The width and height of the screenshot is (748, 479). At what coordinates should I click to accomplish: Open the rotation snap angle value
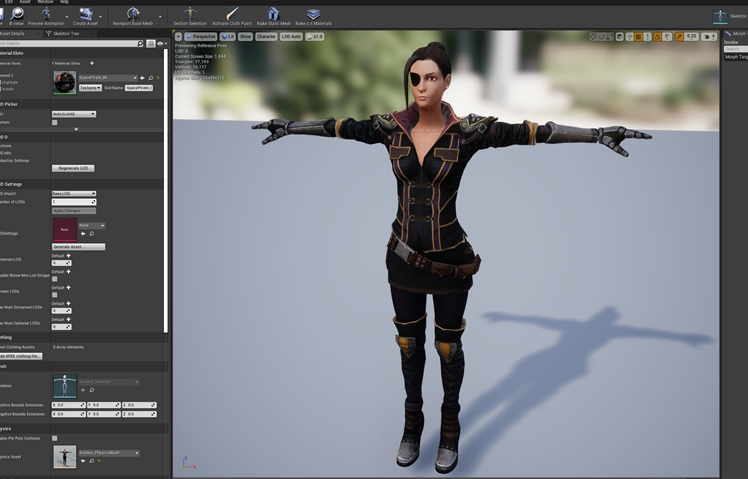667,37
